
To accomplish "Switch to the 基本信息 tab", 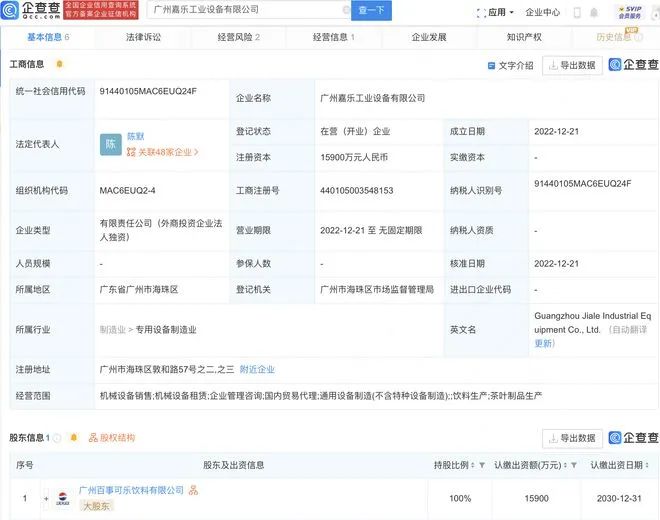I will point(48,37).
